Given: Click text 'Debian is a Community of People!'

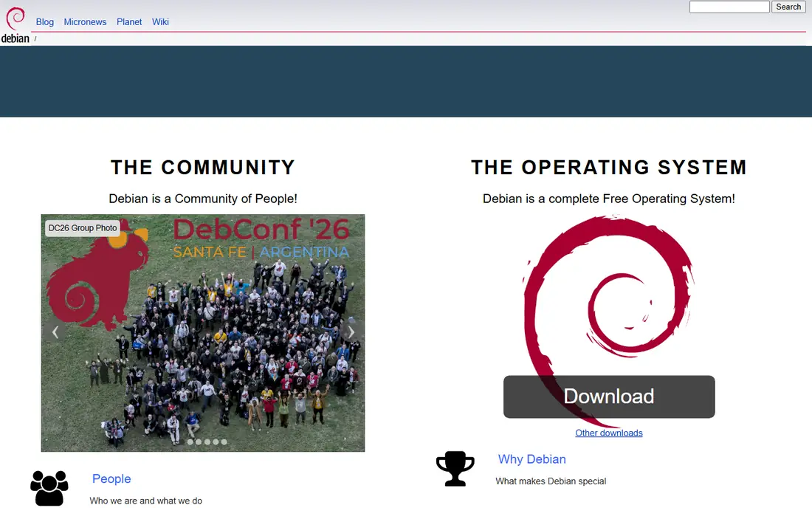Looking at the screenshot, I should tap(203, 199).
